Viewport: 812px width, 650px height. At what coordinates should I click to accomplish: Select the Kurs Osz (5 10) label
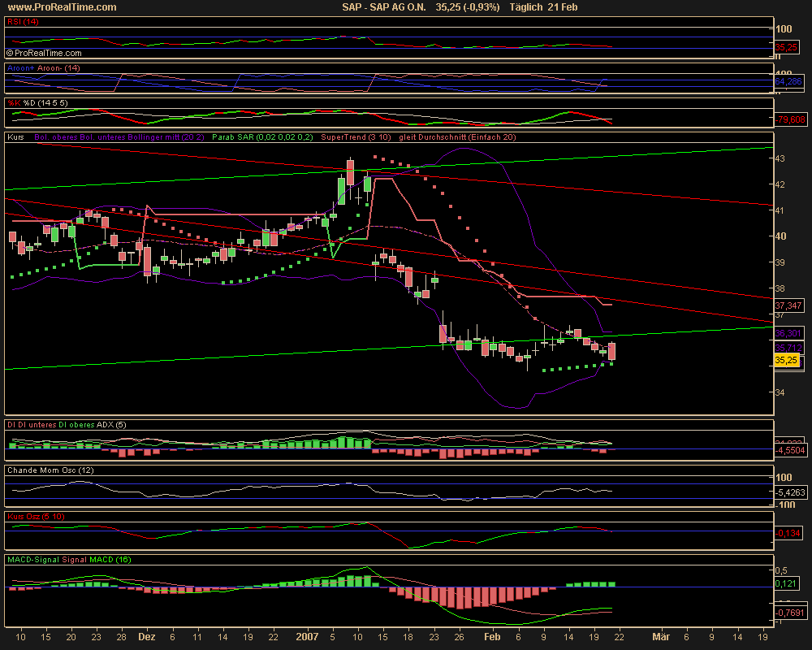(35, 516)
